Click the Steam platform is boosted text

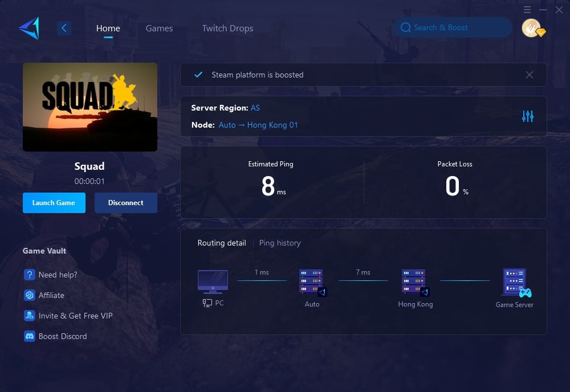pyautogui.click(x=258, y=75)
